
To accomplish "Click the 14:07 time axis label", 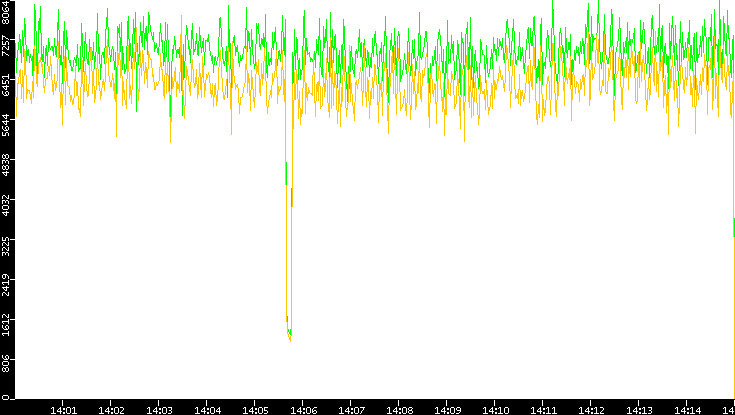I will pos(351,410).
